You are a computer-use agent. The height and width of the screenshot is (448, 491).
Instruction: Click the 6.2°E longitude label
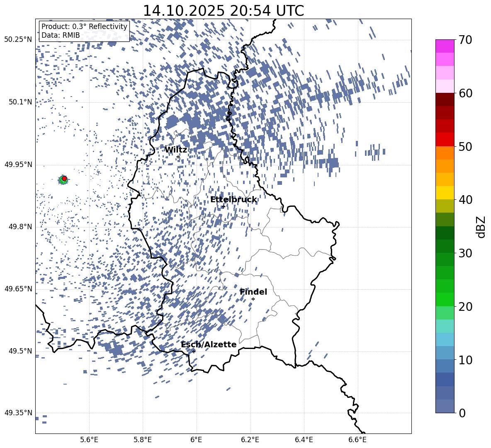point(250,440)
